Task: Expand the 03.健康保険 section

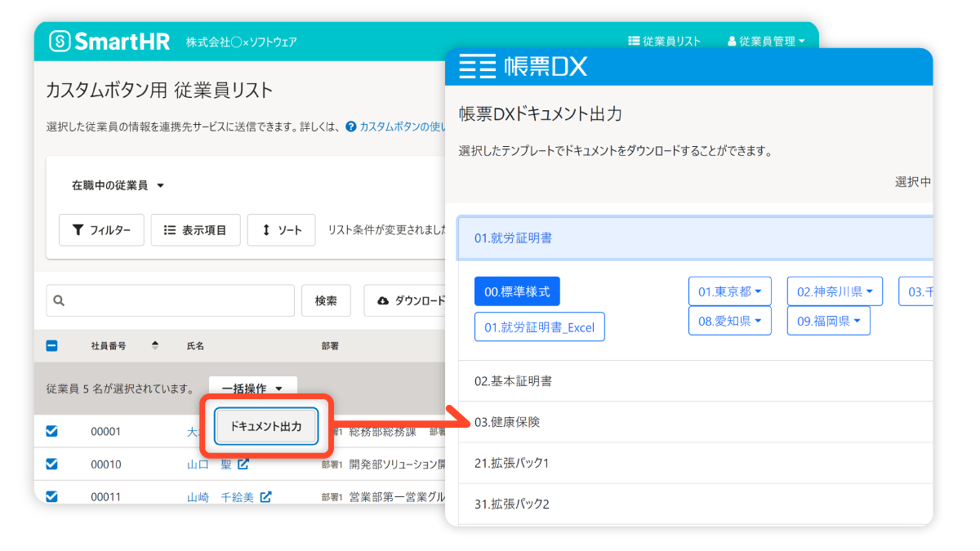Action: [695, 422]
